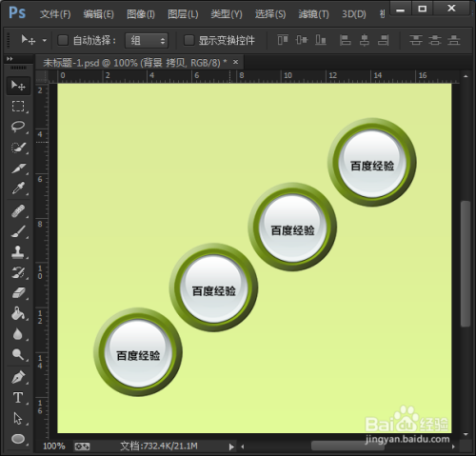Click the horizontal scrollbar left arrow
The height and width of the screenshot is (456, 476).
point(243,446)
